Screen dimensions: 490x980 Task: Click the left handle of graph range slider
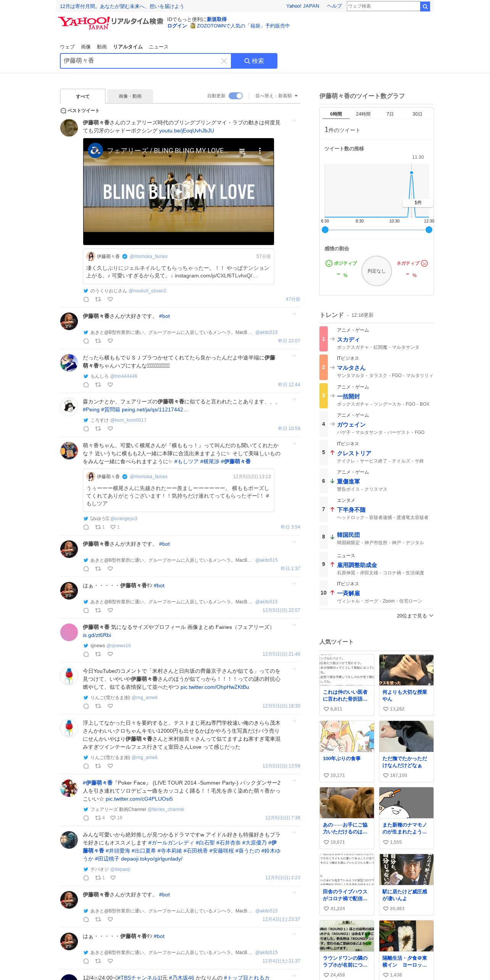point(325,230)
